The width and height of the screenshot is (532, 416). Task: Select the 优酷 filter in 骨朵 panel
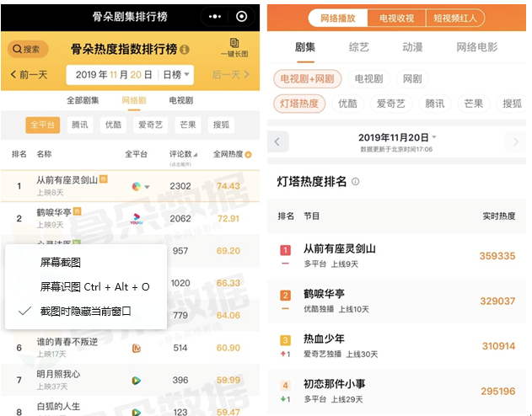tap(113, 125)
